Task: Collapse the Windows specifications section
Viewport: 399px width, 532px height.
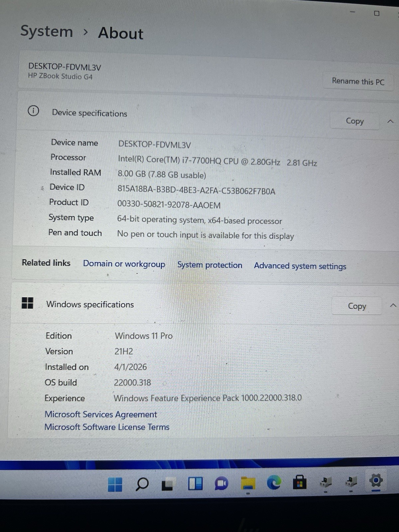Action: (393, 305)
